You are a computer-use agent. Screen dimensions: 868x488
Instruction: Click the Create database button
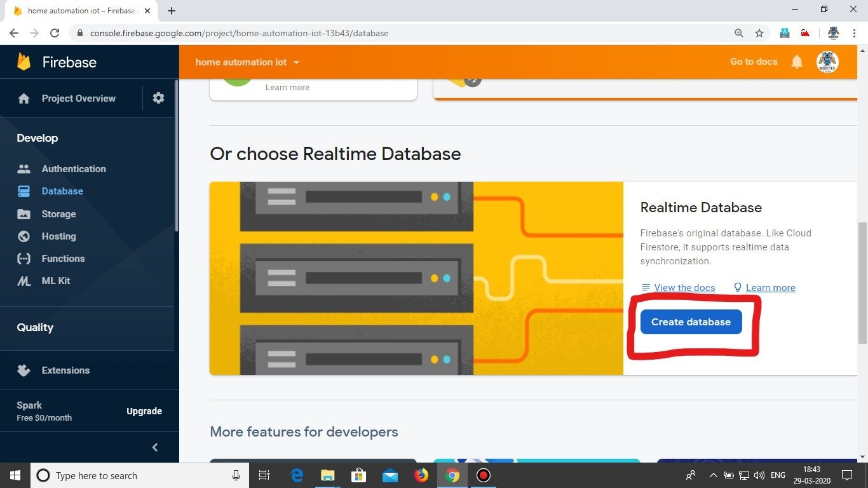(x=691, y=322)
